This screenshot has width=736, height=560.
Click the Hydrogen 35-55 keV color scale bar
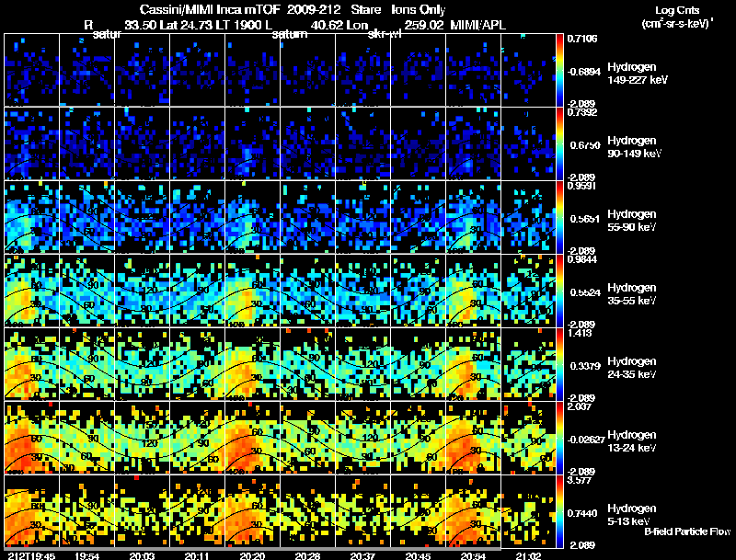click(x=559, y=291)
